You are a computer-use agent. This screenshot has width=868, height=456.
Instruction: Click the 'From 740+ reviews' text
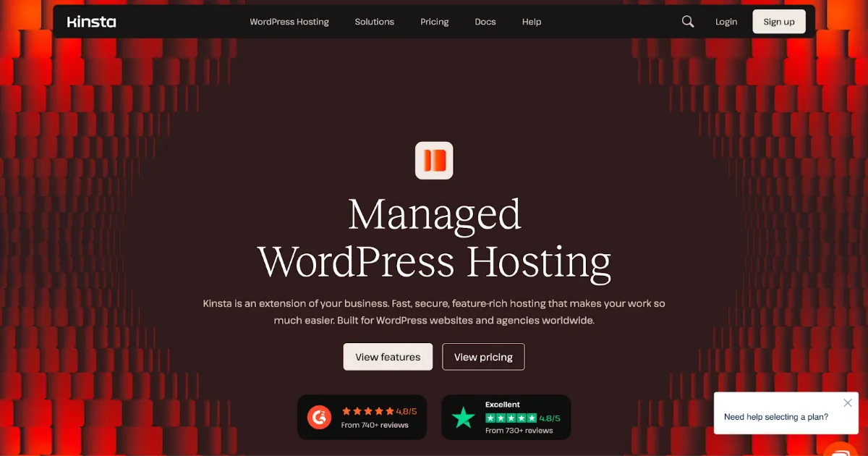pos(375,425)
